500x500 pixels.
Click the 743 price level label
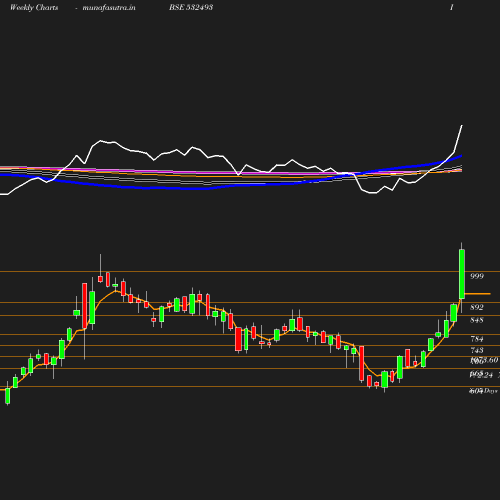click(x=477, y=350)
